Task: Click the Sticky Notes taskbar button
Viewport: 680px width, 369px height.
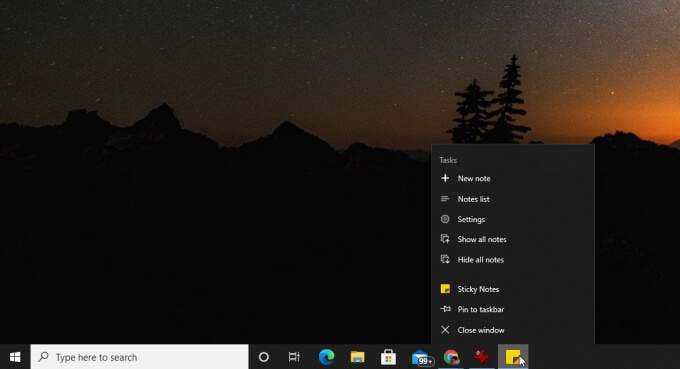Action: click(x=513, y=357)
